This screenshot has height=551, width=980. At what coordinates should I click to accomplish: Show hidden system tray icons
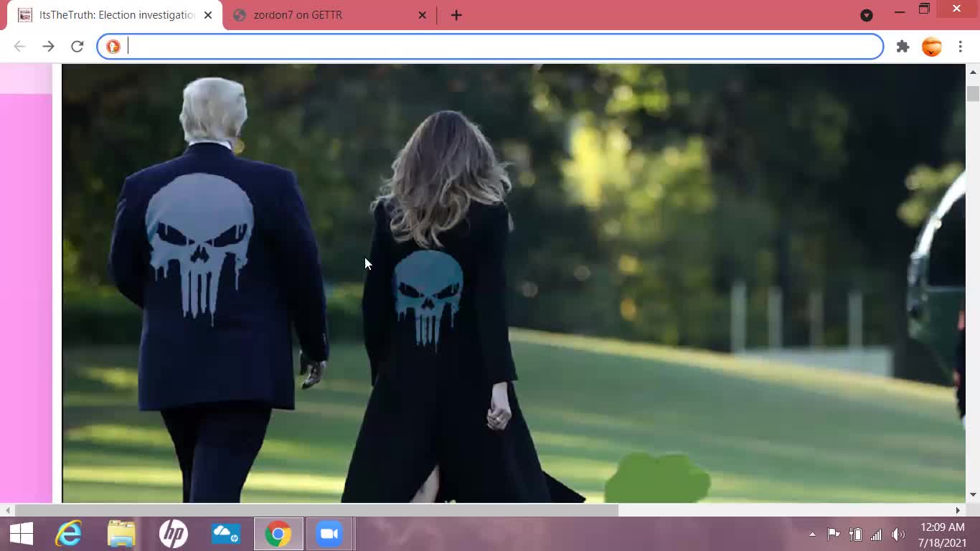coord(812,534)
